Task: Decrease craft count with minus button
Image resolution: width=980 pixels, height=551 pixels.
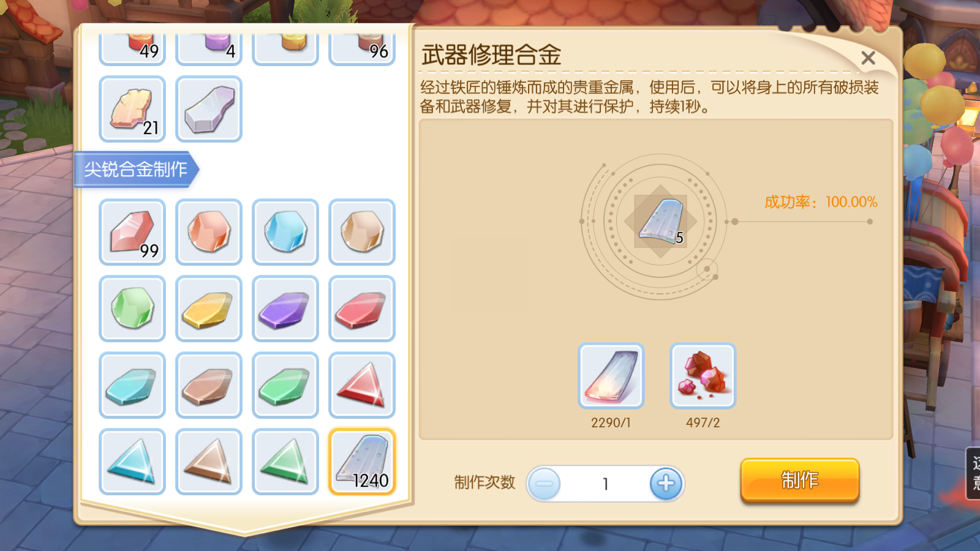Action: pyautogui.click(x=544, y=484)
